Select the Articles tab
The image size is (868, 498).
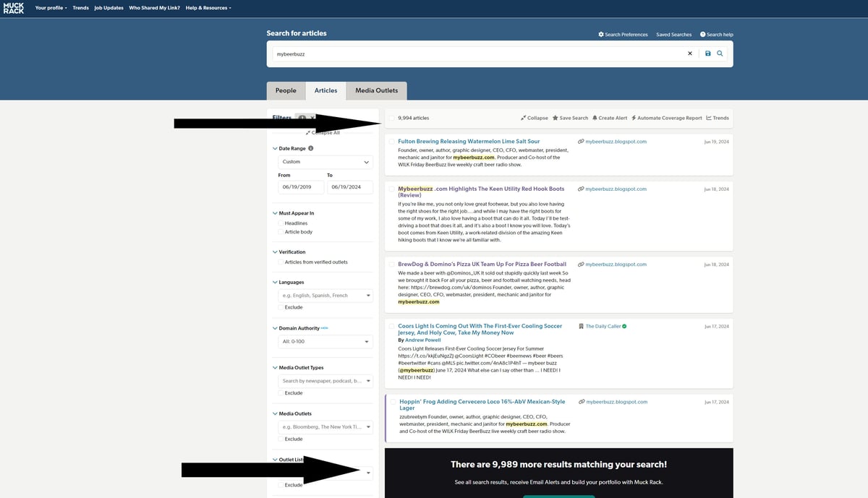click(325, 90)
